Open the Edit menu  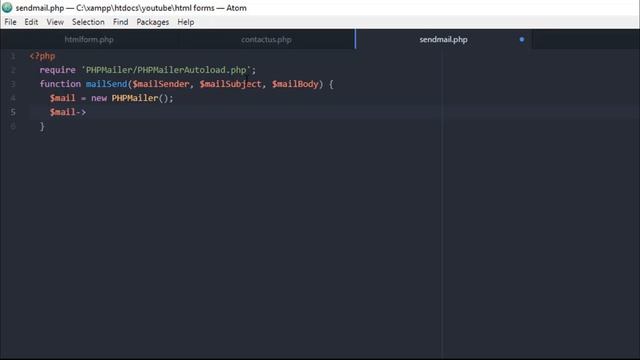[x=31, y=22]
